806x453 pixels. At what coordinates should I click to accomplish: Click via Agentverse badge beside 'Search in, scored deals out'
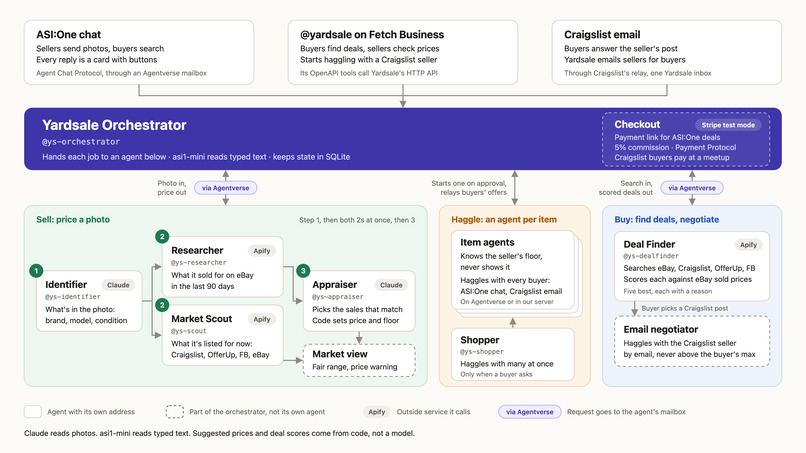pyautogui.click(x=692, y=188)
